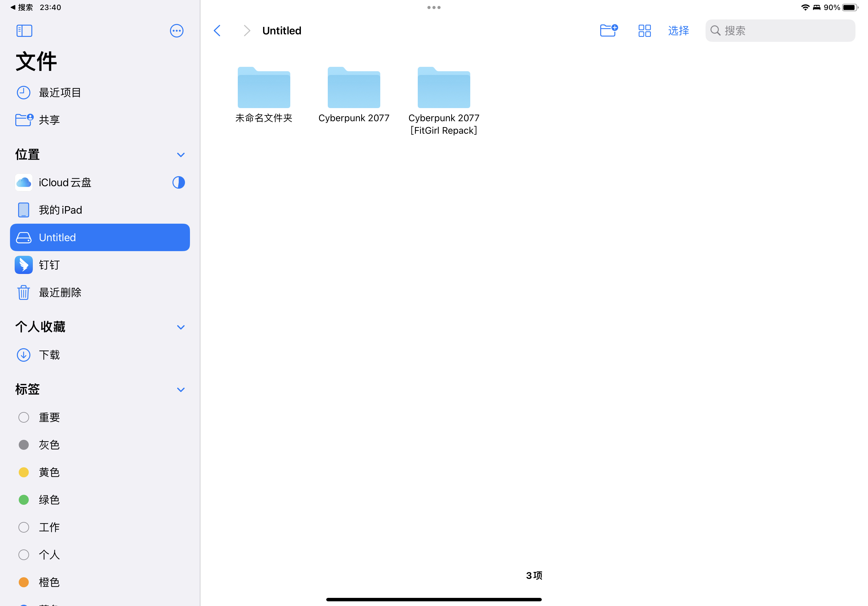This screenshot has width=868, height=606.
Task: Click the iCloud sync progress indicator
Action: tap(178, 183)
